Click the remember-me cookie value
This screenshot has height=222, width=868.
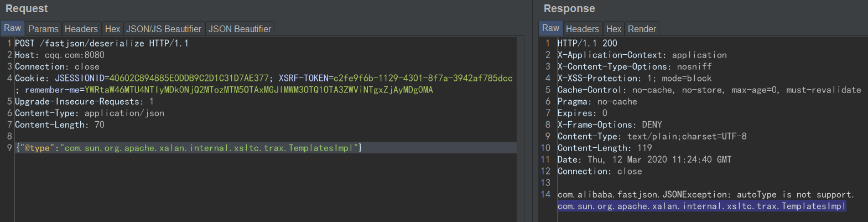click(x=259, y=90)
